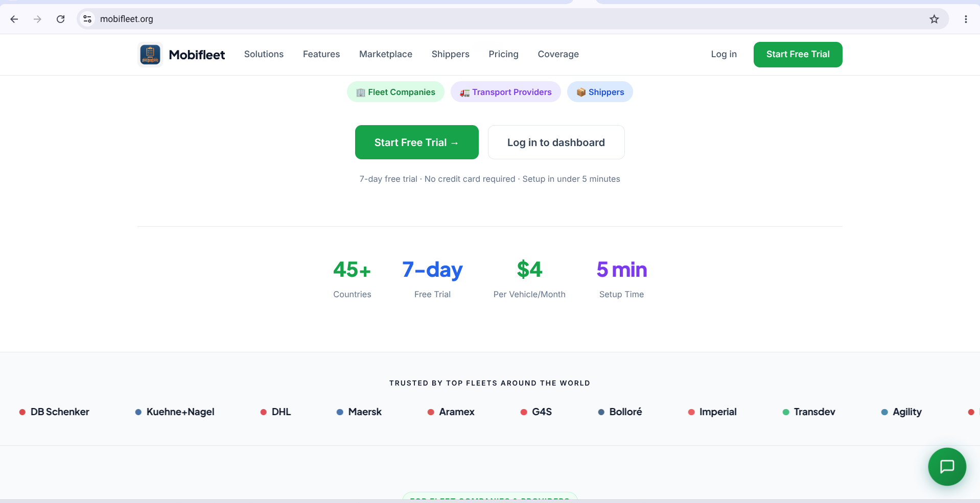Open the Chrome three-dot menu
The image size is (980, 503).
click(966, 19)
